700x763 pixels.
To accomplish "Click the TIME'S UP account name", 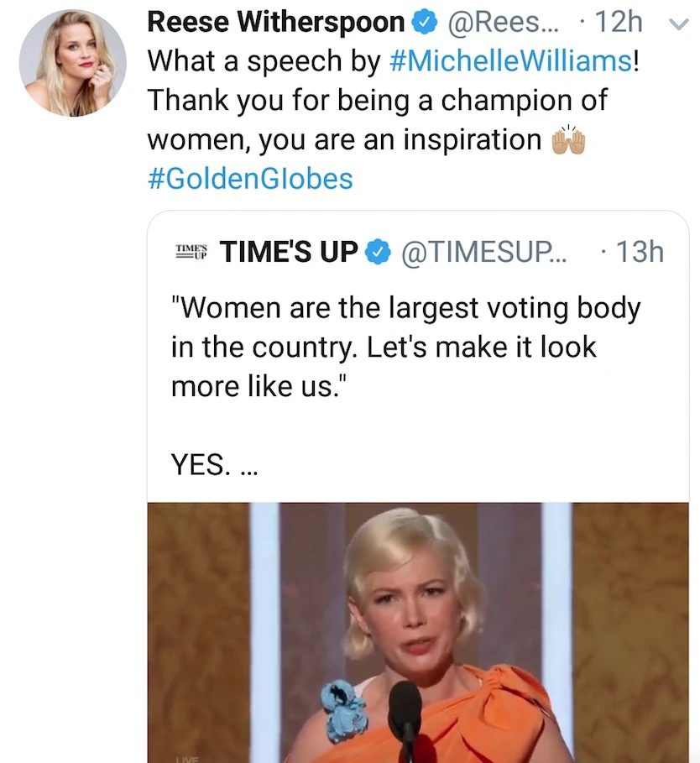I will 289,252.
